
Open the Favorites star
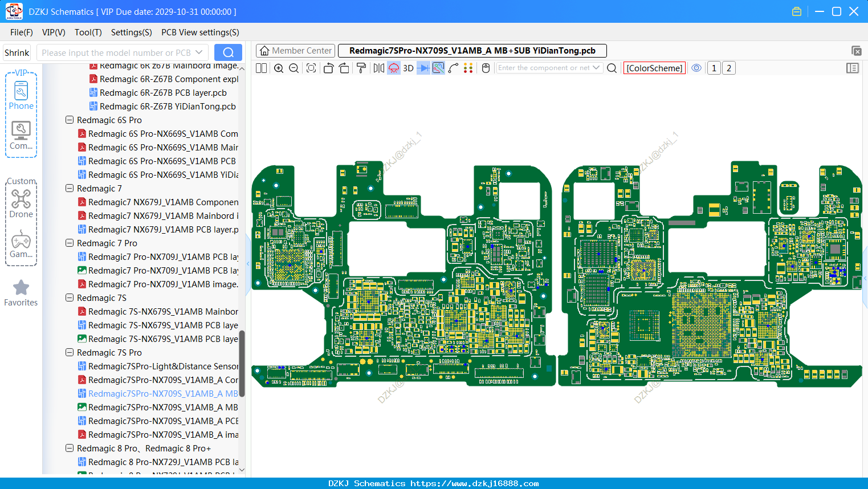(x=21, y=293)
